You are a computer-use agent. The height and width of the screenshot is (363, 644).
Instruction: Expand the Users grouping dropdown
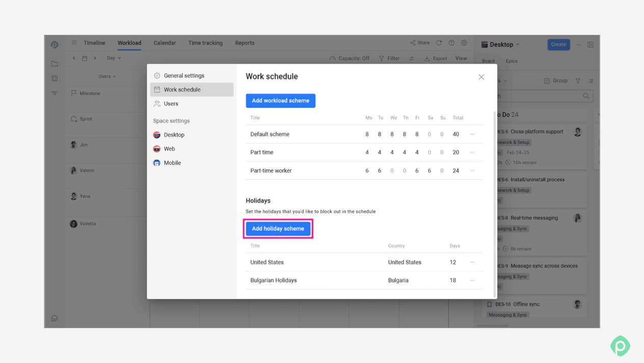[x=107, y=76]
